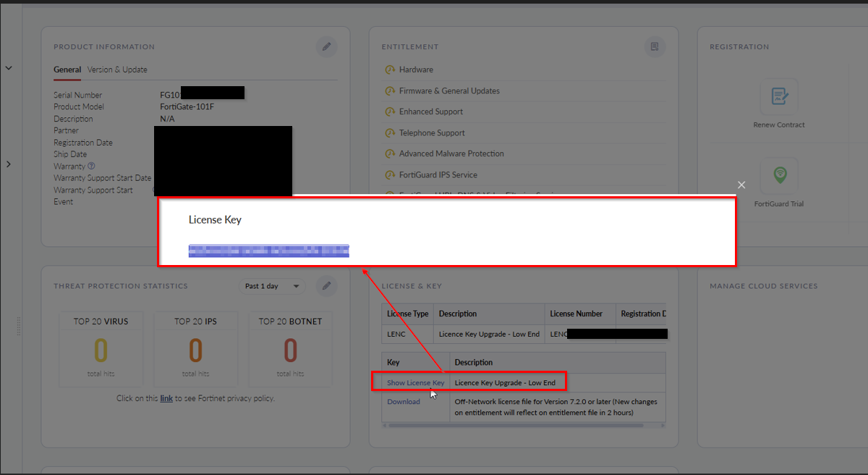
Task: Collapse the upper left sidebar chevron
Action: [9, 68]
